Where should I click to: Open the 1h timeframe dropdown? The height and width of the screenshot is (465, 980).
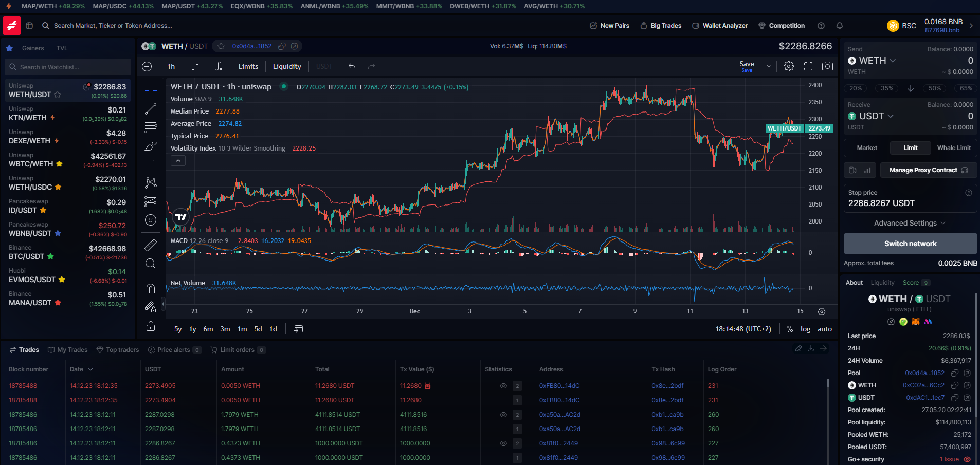(171, 66)
